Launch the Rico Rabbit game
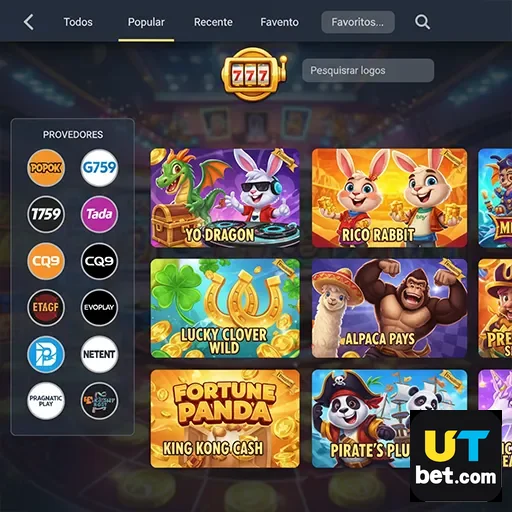Image resolution: width=512 pixels, height=512 pixels. coord(389,198)
